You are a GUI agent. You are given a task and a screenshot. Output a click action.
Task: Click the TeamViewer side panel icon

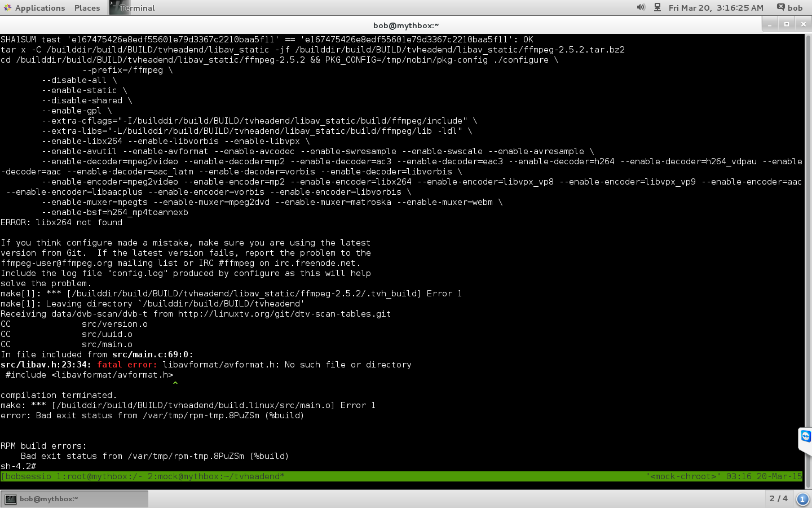click(x=806, y=436)
